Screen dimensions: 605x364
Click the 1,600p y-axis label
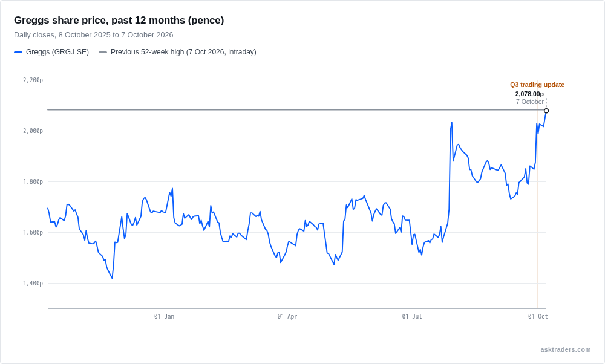[x=33, y=233]
